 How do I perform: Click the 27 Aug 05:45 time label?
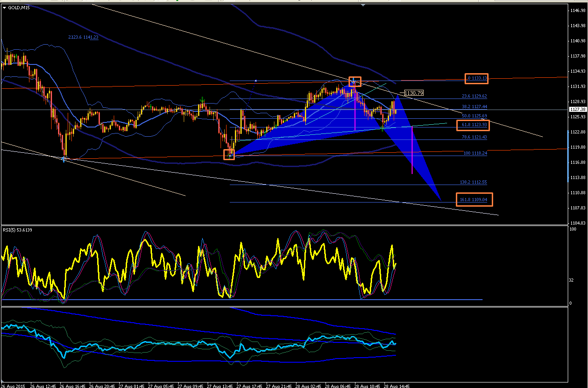tap(161, 386)
